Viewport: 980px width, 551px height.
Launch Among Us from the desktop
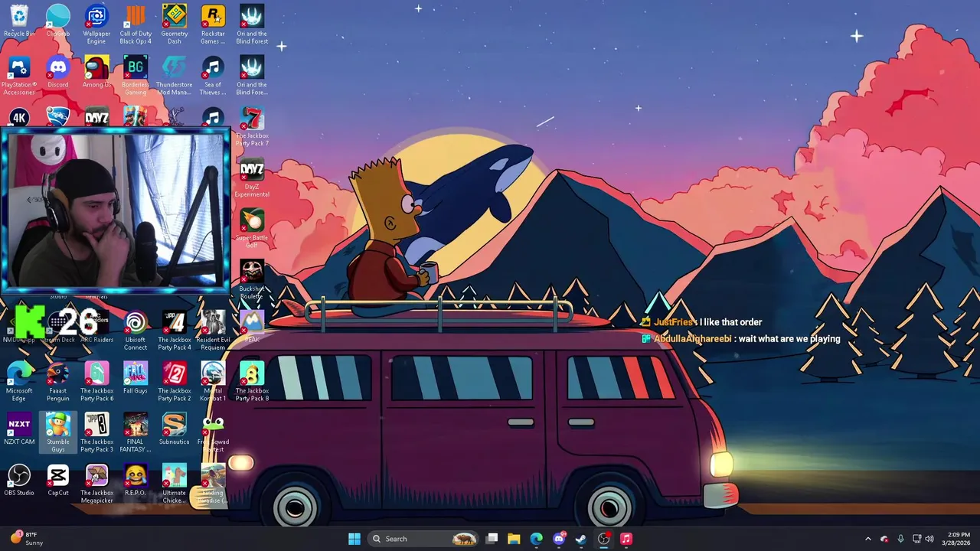coord(96,73)
